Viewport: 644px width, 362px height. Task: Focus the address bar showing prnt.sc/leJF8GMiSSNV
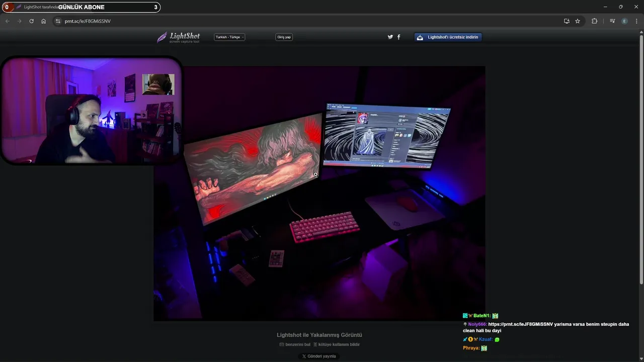coord(307,21)
